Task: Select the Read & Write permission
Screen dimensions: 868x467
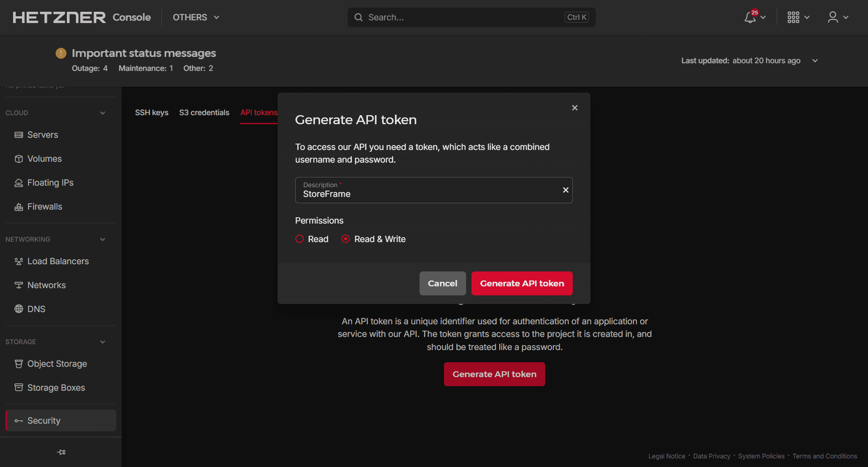Action: (x=346, y=239)
